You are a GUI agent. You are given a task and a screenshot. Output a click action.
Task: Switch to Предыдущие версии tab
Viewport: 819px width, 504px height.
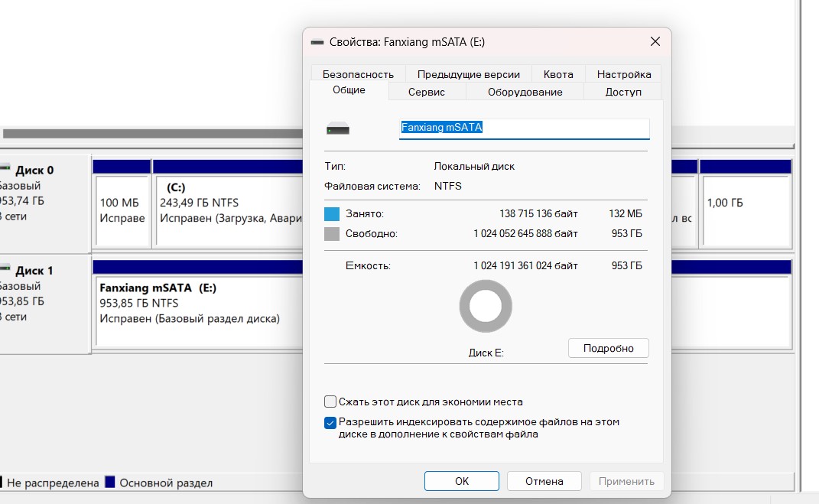coord(468,74)
